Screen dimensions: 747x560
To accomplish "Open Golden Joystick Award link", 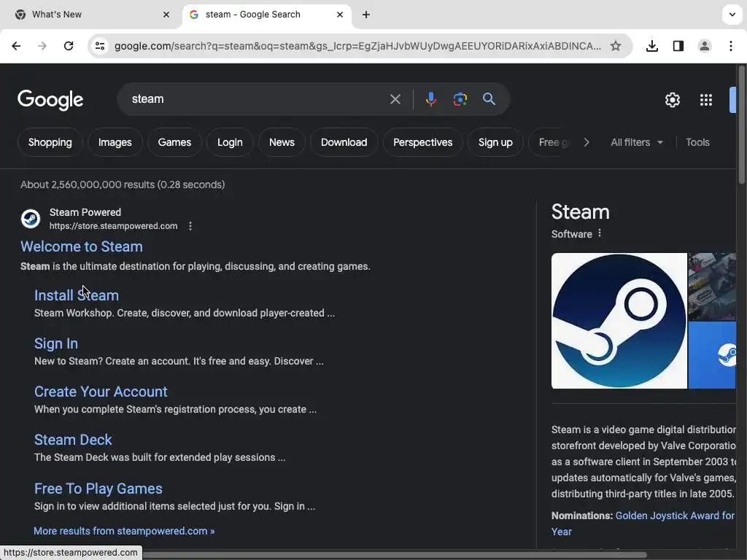I will (675, 516).
